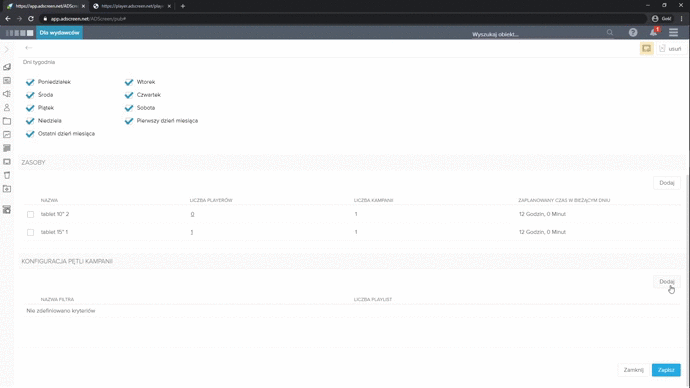The image size is (690, 388).
Task: Click the browser address bar
Action: [343, 19]
